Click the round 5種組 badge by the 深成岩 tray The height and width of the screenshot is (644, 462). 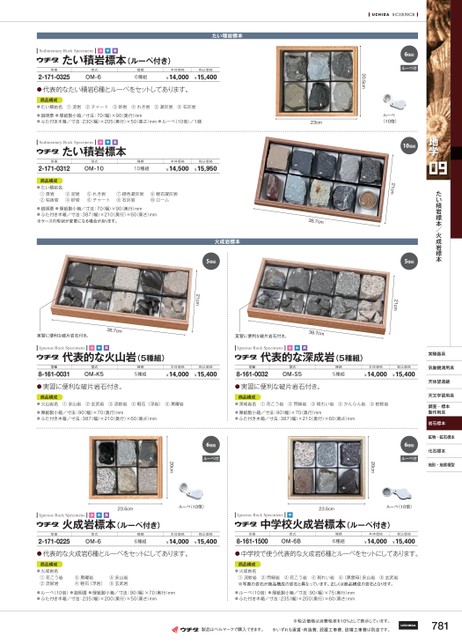[x=409, y=262]
